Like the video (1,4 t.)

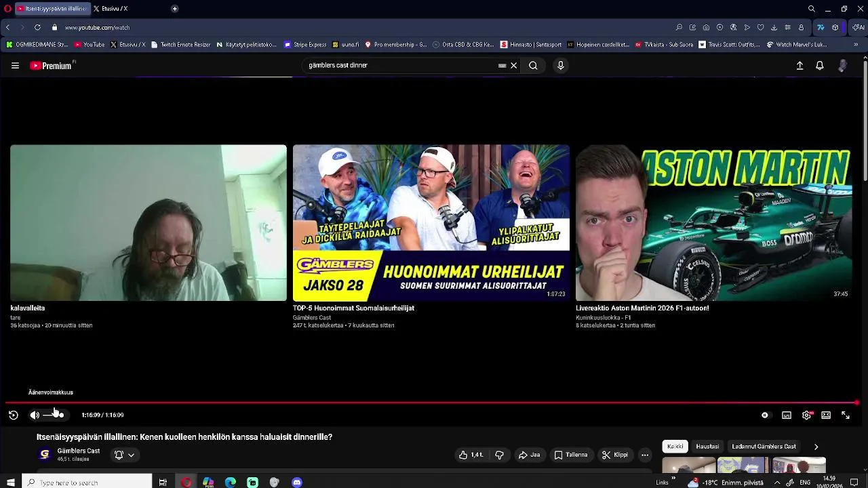click(471, 455)
